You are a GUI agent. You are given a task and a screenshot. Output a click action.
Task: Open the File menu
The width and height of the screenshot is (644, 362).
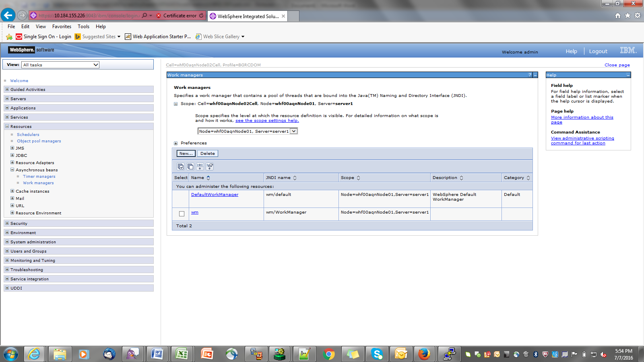(11, 27)
